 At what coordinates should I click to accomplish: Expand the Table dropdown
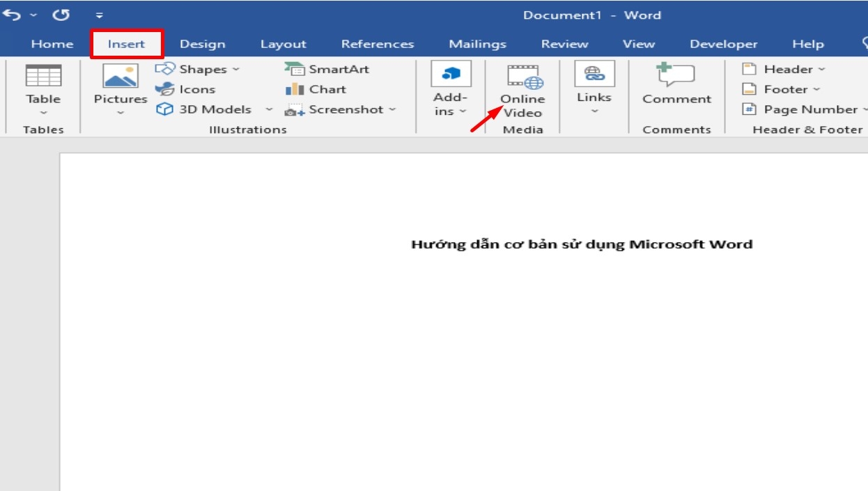[x=43, y=112]
